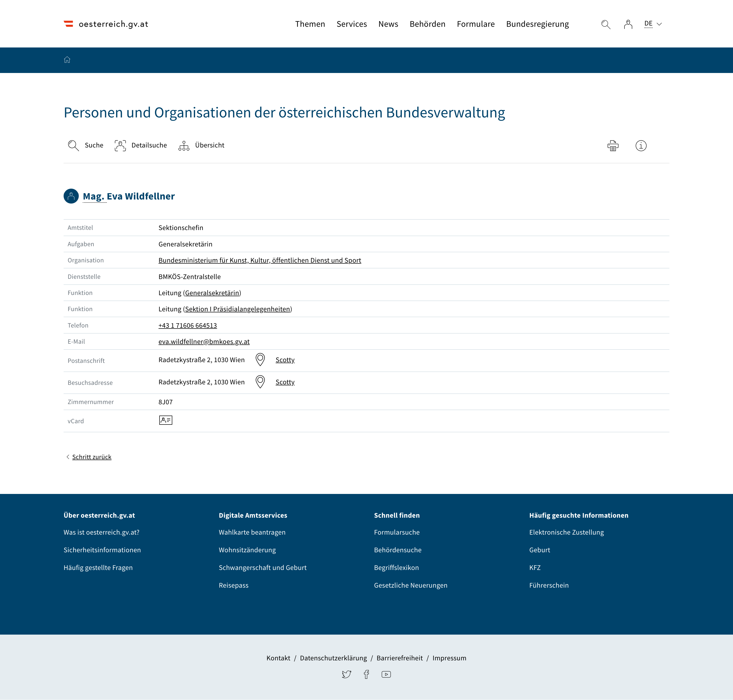Open Scotty link in Besuchsadresse row
The width and height of the screenshot is (733, 700).
coord(285,382)
